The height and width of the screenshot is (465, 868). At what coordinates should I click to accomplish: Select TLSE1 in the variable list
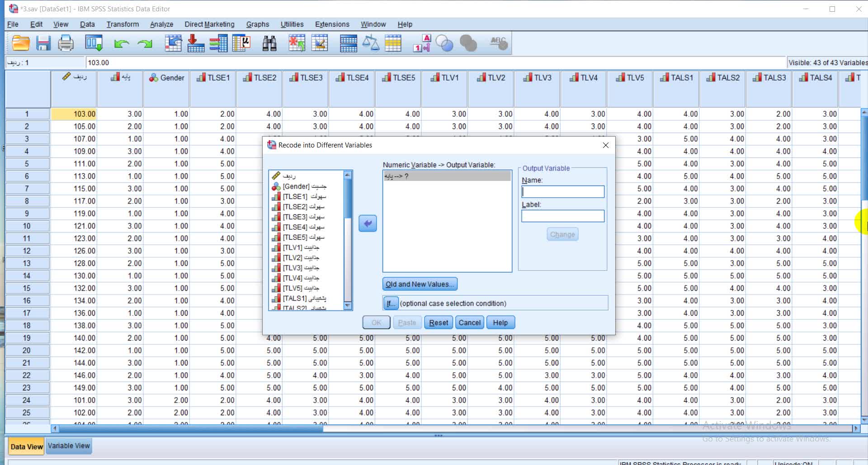click(x=304, y=196)
